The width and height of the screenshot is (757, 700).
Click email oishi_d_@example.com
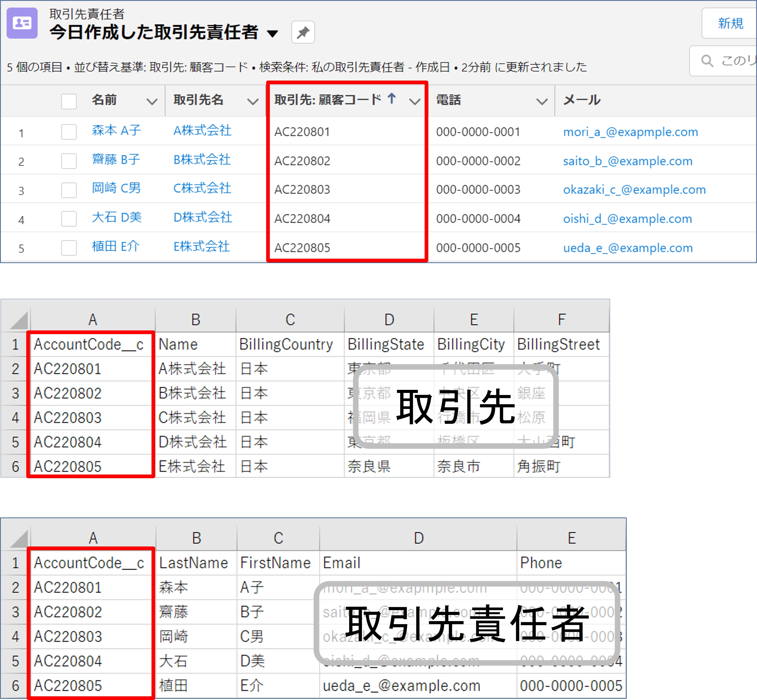[627, 219]
